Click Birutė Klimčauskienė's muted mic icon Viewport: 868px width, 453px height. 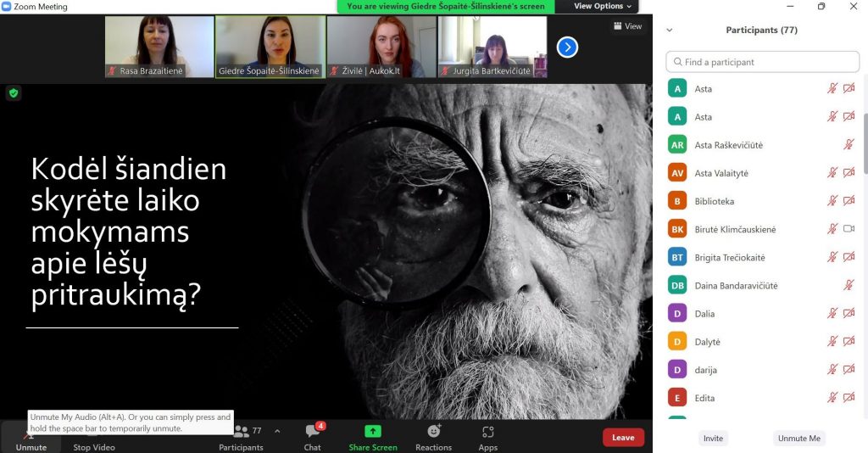[x=832, y=229]
